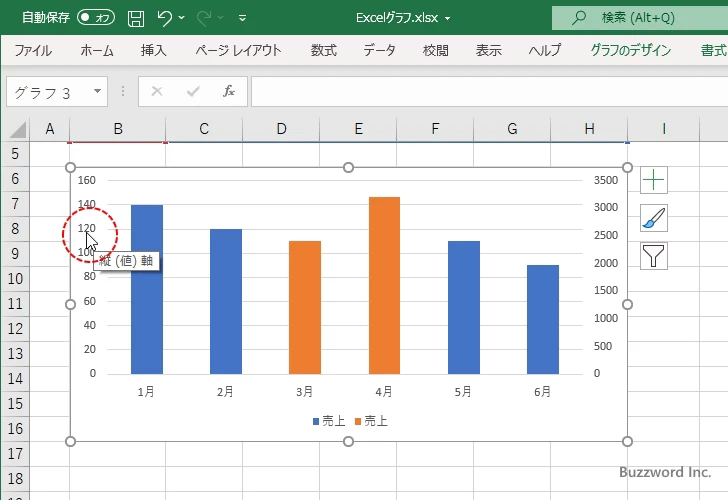Click the formula bar Enter checkmark icon

coord(193,91)
